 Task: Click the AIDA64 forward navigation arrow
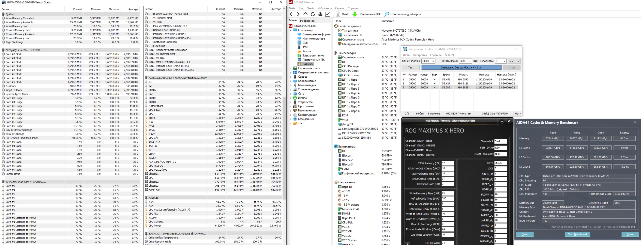tap(298, 14)
